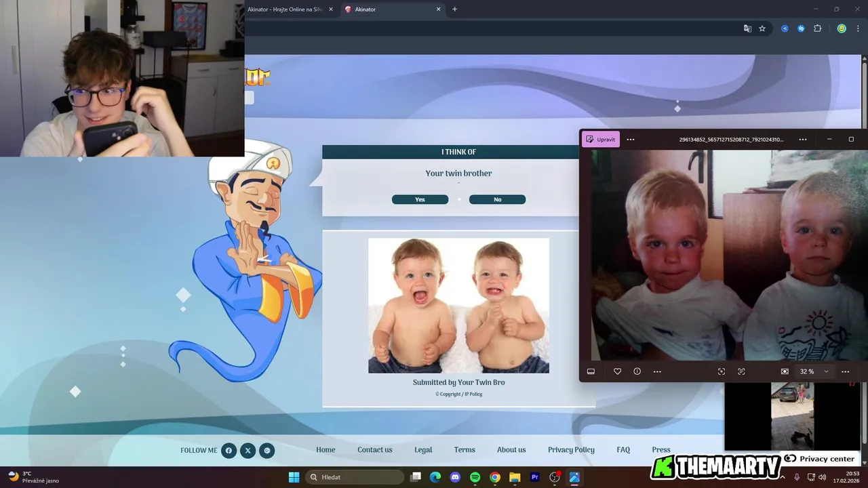The image size is (868, 488).
Task: Open the weather widget showing 3°C
Action: [34, 477]
